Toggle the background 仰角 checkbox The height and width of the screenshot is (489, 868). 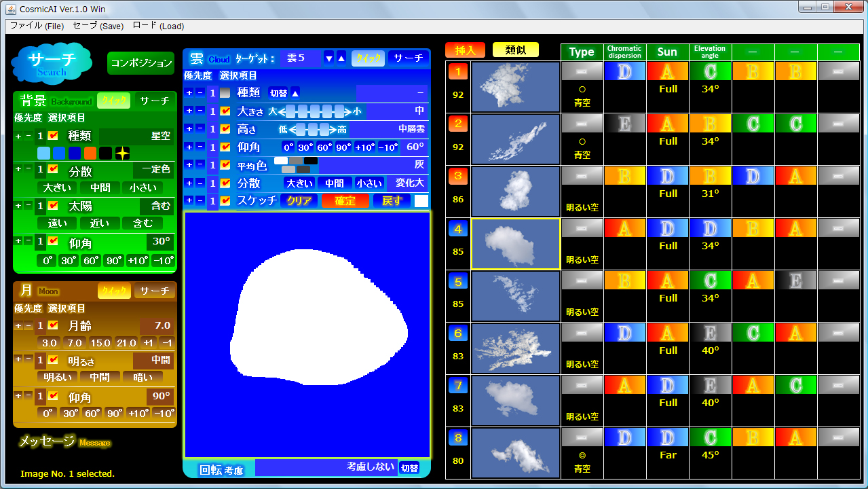pos(53,242)
